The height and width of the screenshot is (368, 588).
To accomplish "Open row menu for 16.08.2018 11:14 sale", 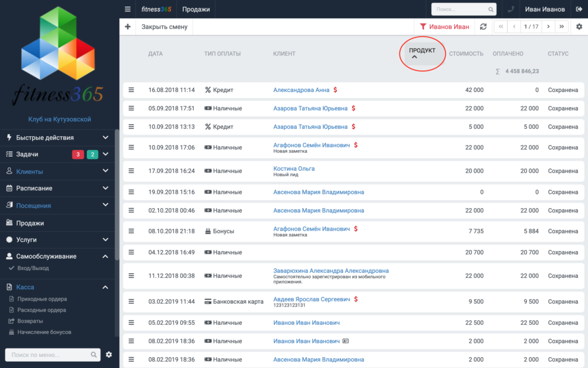I will click(131, 90).
